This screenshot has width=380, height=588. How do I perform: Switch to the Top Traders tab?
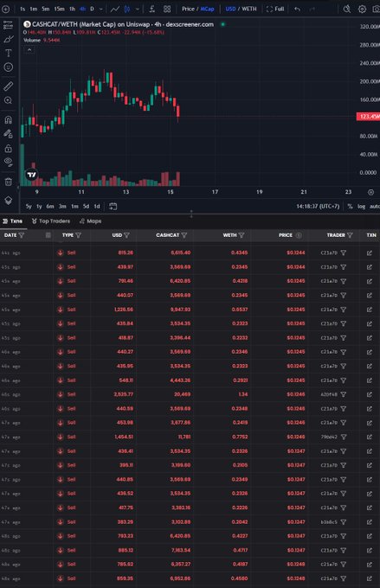pos(51,221)
